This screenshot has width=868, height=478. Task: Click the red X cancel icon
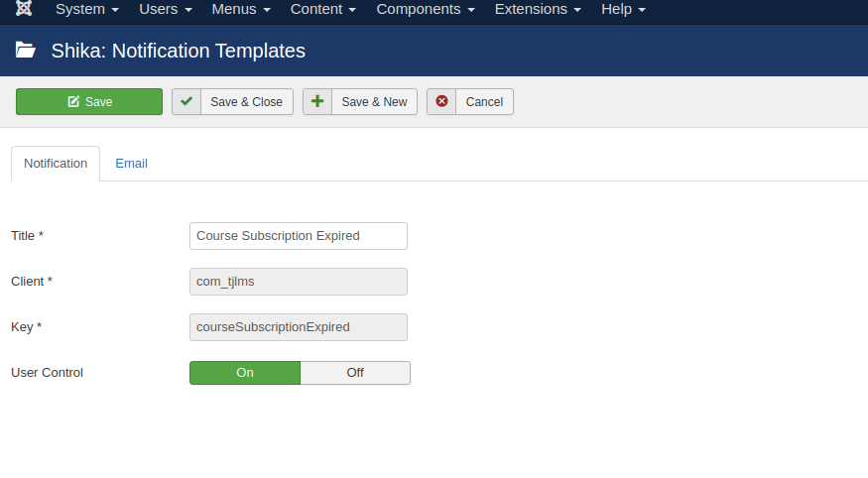click(x=441, y=101)
